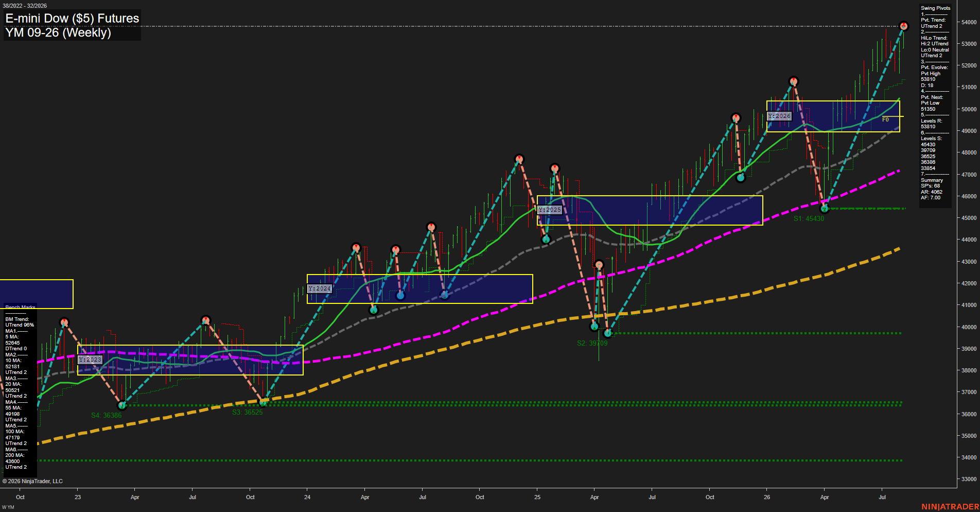
Task: Click the Lo:0 Neutral value
Action: point(935,50)
